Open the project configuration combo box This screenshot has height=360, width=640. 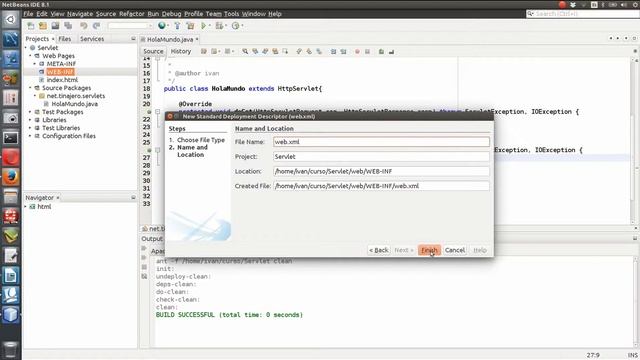[x=130, y=26]
